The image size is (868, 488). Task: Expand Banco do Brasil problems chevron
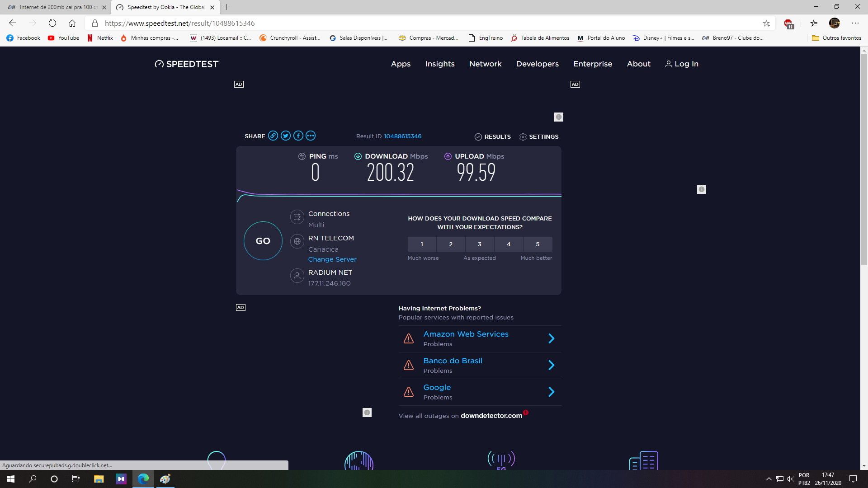[551, 365]
